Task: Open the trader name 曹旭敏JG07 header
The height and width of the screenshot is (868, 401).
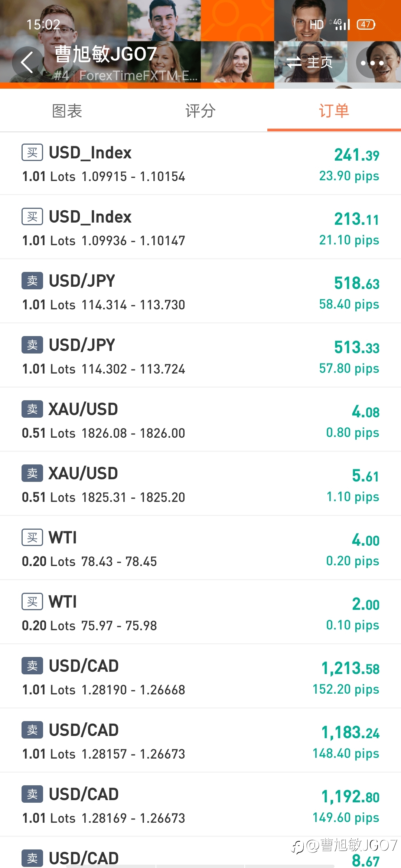Action: (106, 54)
